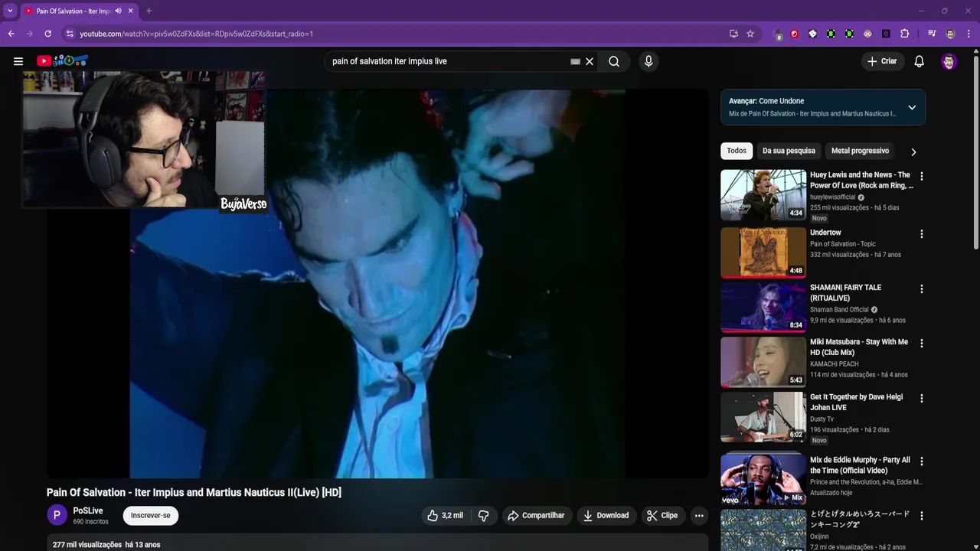Subscribe with the Inscrever-se button

pos(151,516)
